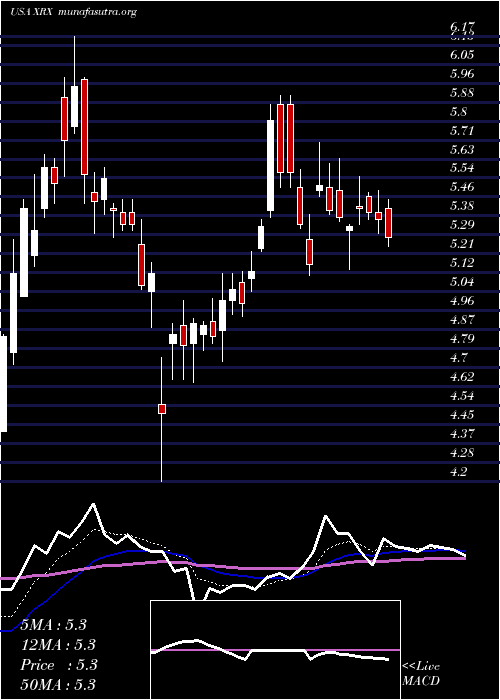The height and width of the screenshot is (700, 500).
Task: Click the '50MA : 5.3' indicator text
Action: click(x=58, y=685)
